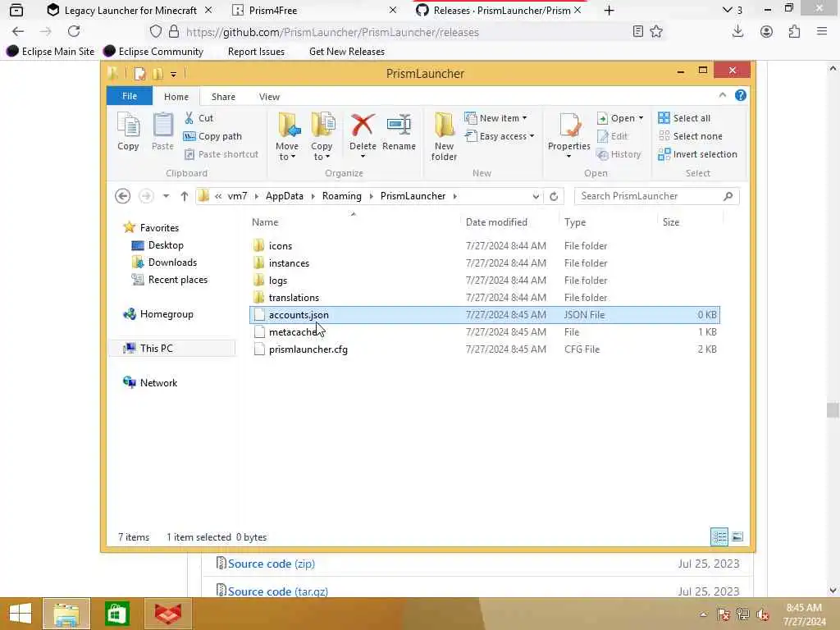Go back in Explorer navigation
Screen dimensions: 840x630
pyautogui.click(x=123, y=196)
